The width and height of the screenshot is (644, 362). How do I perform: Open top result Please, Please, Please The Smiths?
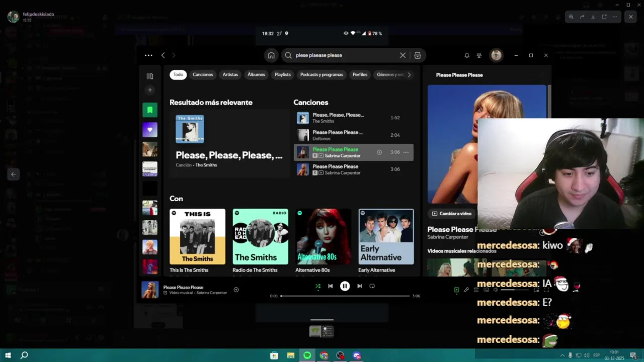pyautogui.click(x=229, y=143)
